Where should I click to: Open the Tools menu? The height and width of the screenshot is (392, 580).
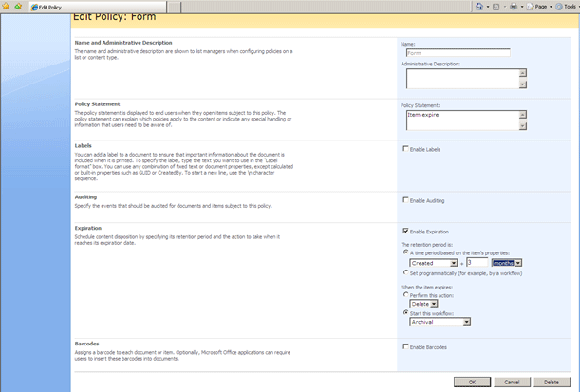pos(567,7)
